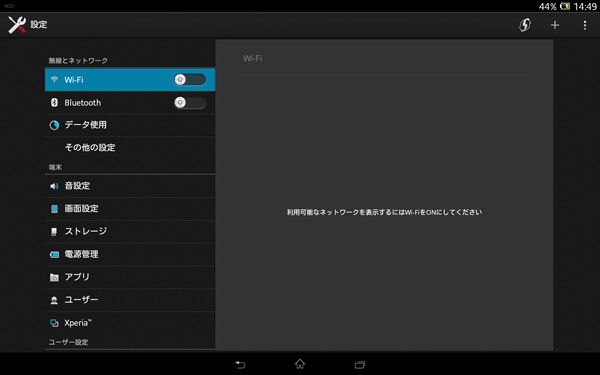Open その他の設定 more settings
This screenshot has width=600, height=375.
[x=130, y=148]
